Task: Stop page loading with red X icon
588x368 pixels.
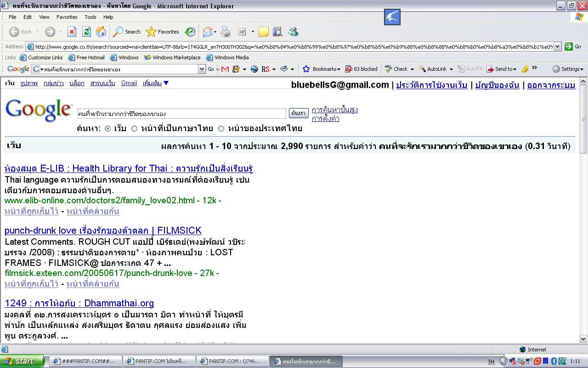Action: pos(72,32)
